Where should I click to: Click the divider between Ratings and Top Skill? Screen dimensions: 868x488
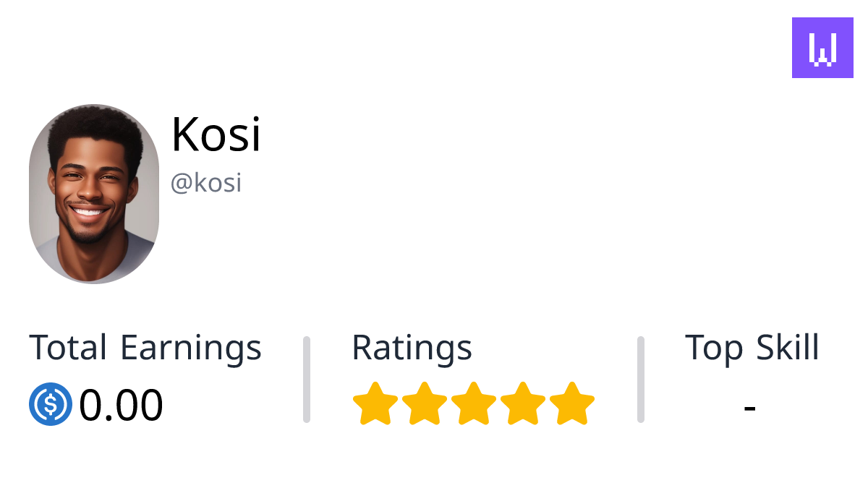click(641, 377)
